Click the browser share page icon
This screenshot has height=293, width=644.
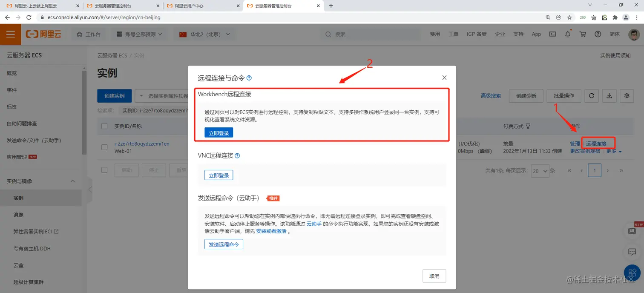[559, 17]
